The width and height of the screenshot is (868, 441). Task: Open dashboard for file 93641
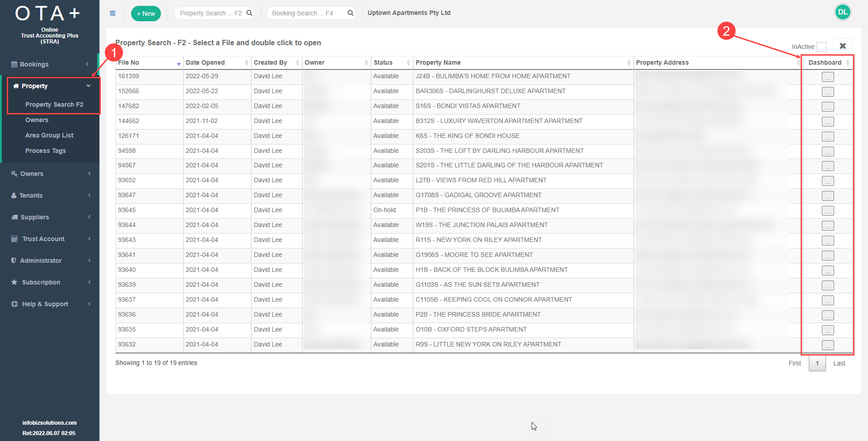click(x=828, y=256)
